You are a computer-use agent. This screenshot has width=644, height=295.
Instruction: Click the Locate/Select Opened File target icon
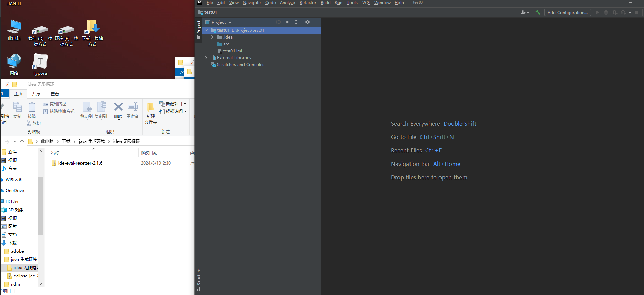278,22
